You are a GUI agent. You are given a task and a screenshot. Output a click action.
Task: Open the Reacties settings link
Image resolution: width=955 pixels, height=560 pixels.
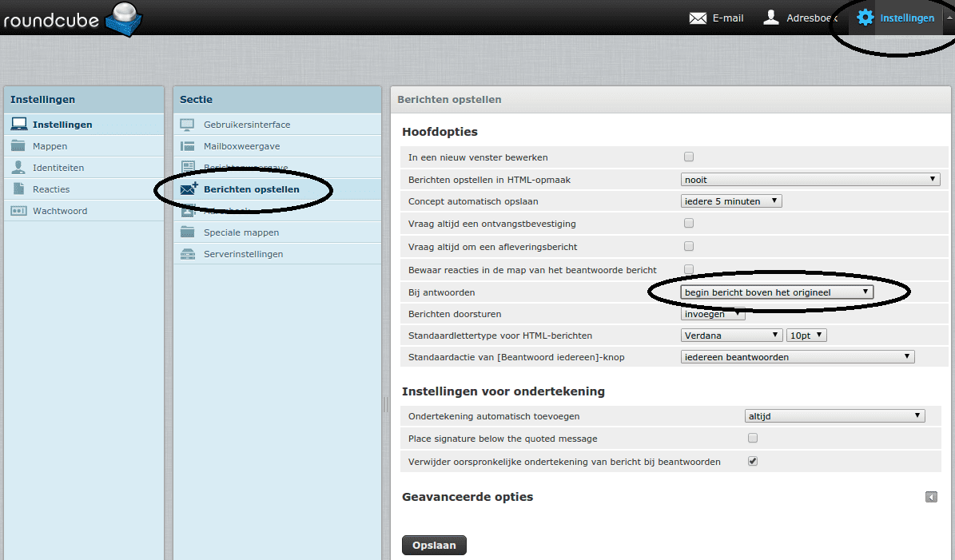click(51, 189)
